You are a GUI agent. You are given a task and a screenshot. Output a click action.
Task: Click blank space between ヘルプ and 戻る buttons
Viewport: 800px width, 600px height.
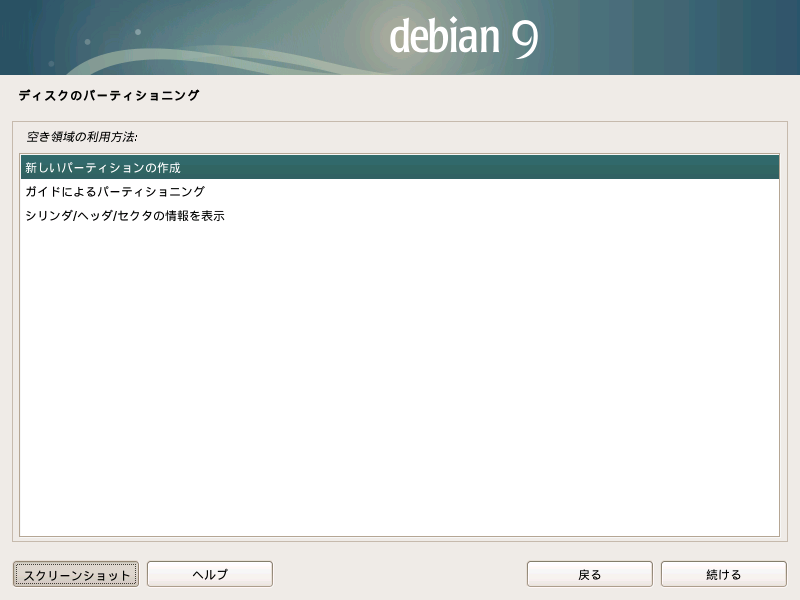click(x=400, y=574)
